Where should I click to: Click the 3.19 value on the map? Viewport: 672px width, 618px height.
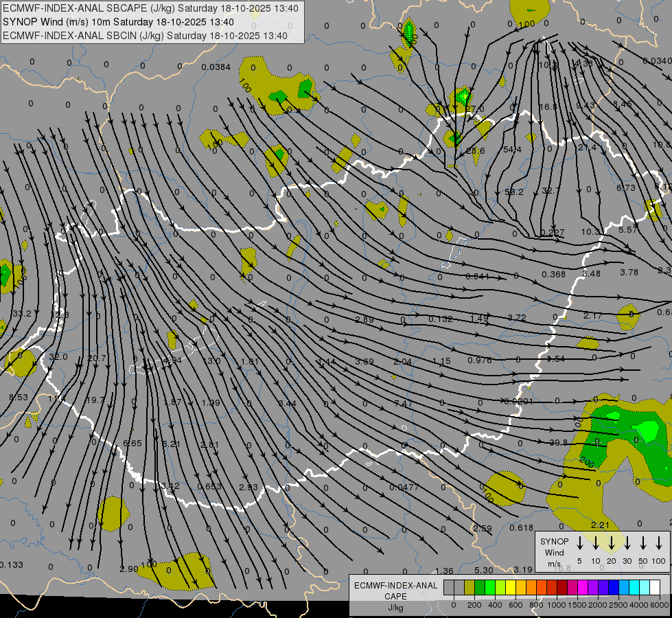pos(523,569)
